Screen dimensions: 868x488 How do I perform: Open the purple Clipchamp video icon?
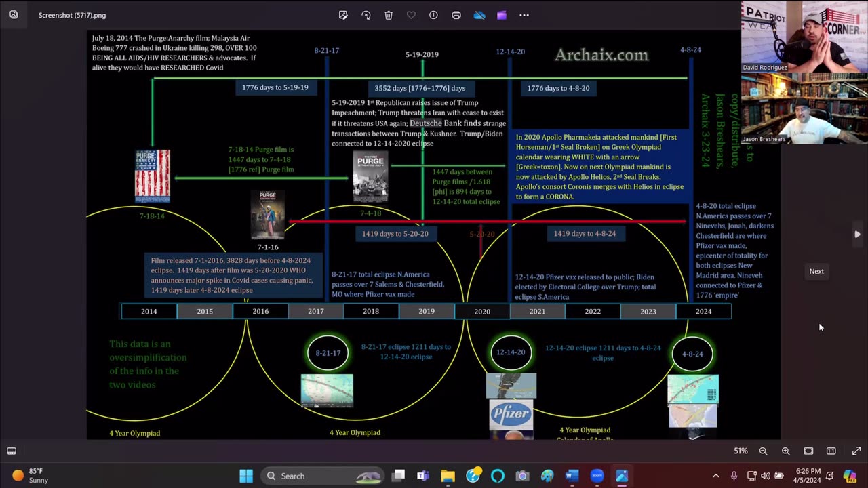(502, 15)
